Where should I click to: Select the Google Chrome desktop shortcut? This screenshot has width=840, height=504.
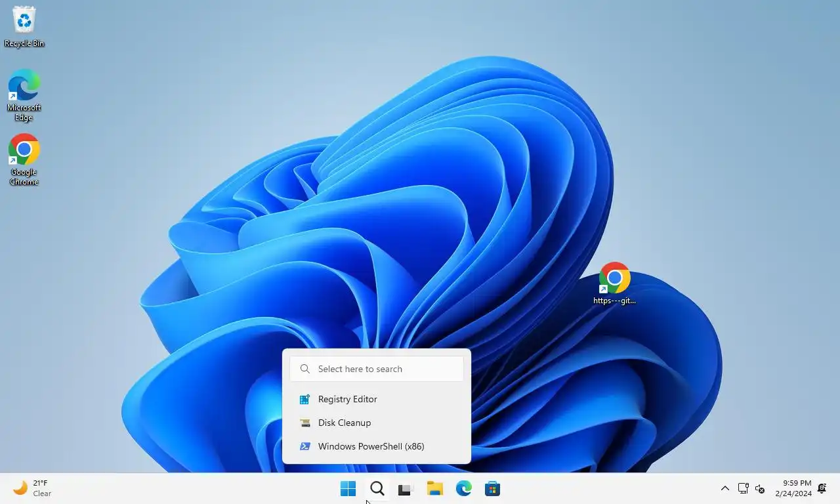point(24,160)
